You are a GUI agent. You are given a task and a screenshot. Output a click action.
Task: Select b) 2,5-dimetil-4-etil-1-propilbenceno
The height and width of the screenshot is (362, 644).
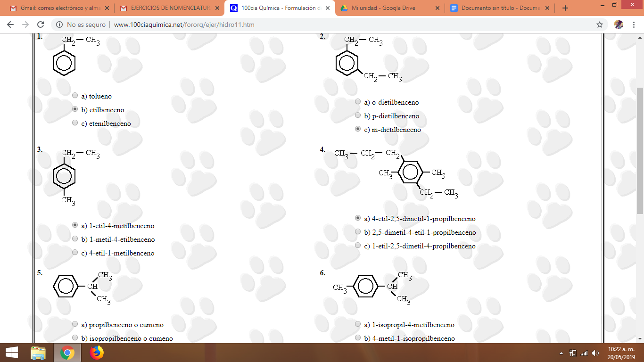[x=358, y=231]
